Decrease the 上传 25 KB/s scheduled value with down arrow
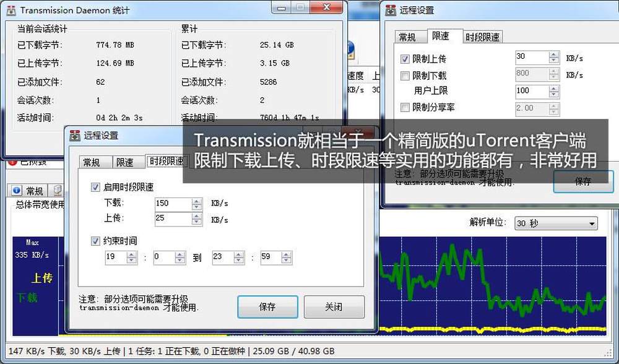Image resolution: width=619 pixels, height=364 pixels. point(197,222)
